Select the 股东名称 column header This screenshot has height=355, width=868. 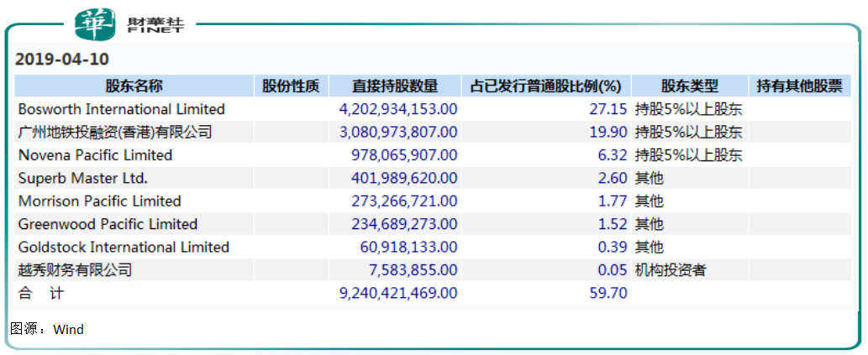point(134,86)
